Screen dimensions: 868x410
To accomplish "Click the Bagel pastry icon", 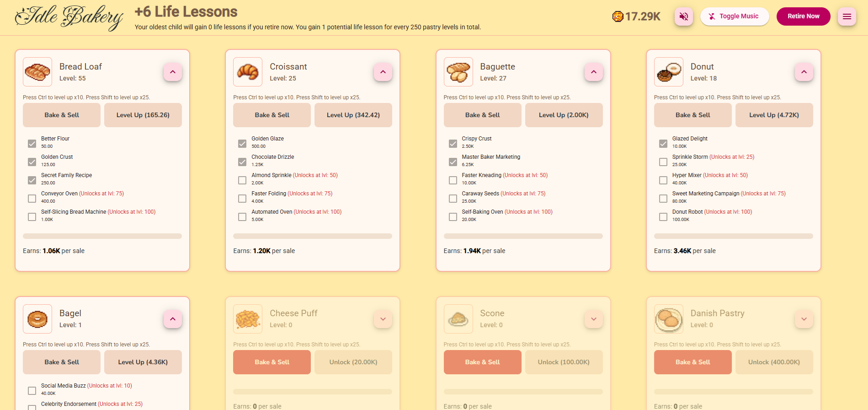I will [x=37, y=319].
